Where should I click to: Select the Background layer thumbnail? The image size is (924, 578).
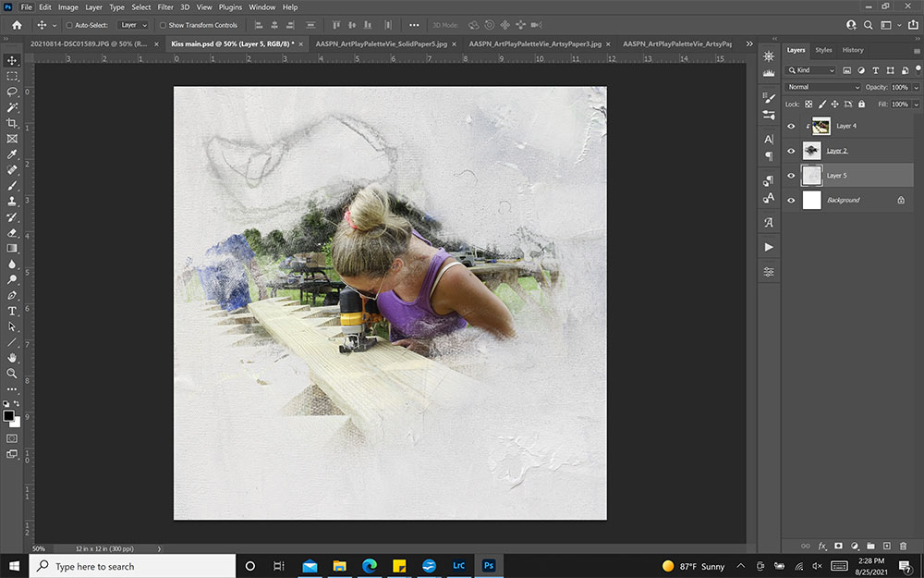click(812, 201)
